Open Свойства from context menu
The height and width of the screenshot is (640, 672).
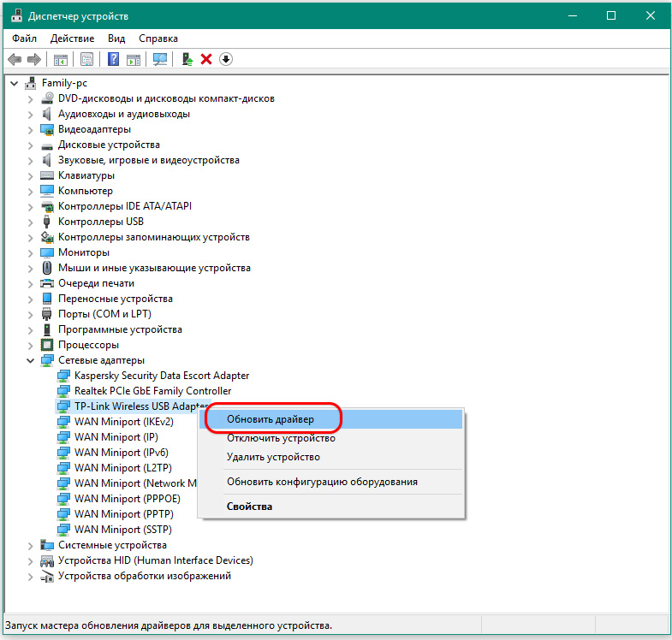pos(331,507)
